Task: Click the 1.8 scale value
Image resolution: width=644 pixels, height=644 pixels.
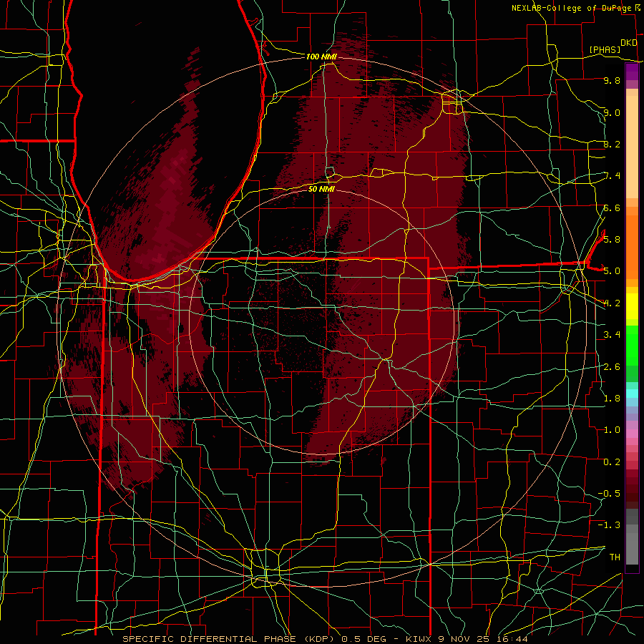Action: 612,398
